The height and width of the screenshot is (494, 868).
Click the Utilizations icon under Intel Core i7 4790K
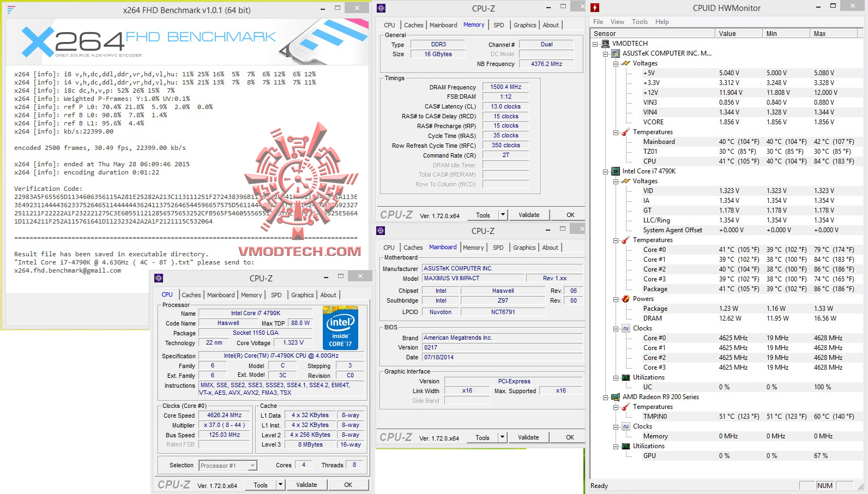(626, 377)
